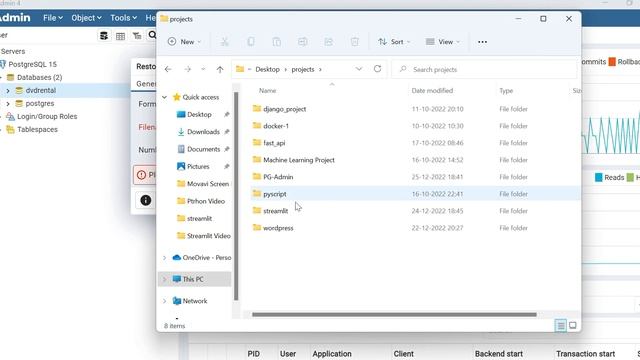Sort by Type column header
Screen dimensions: 640x360
pos(506,91)
